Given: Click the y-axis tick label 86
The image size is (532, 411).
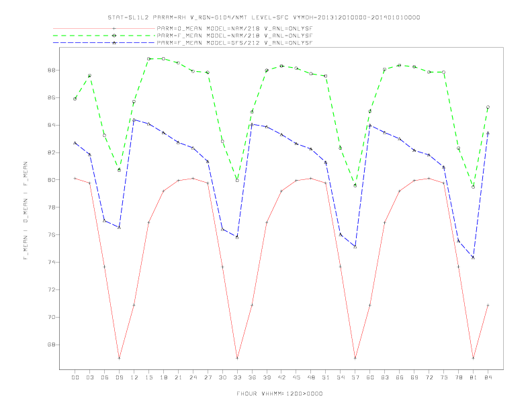Looking at the screenshot, I should click(52, 97).
